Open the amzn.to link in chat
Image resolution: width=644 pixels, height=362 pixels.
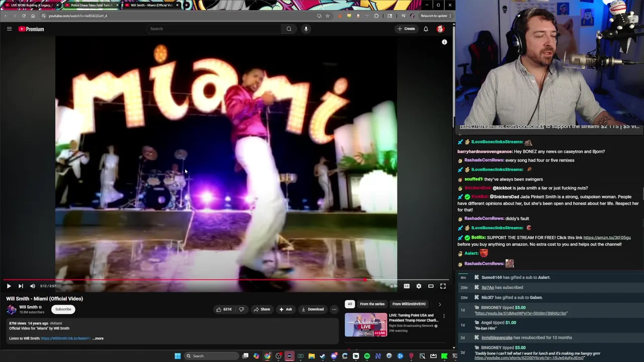pyautogui.click(x=607, y=237)
